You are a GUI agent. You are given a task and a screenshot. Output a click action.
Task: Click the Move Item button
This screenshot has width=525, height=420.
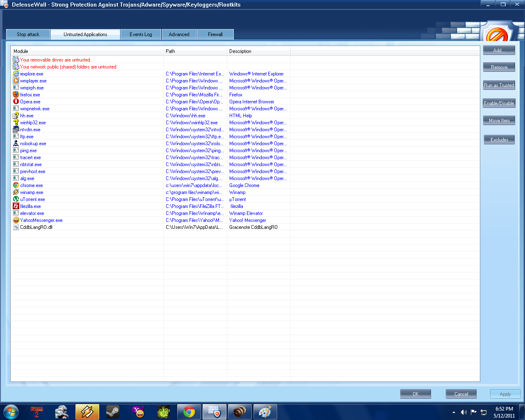click(499, 121)
